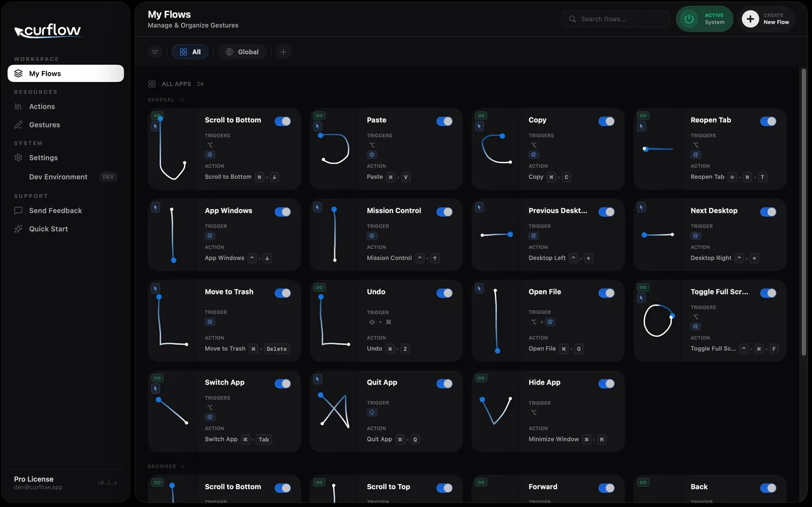Click the green link badge on Hide App card
This screenshot has height=507, width=812.
(x=481, y=378)
